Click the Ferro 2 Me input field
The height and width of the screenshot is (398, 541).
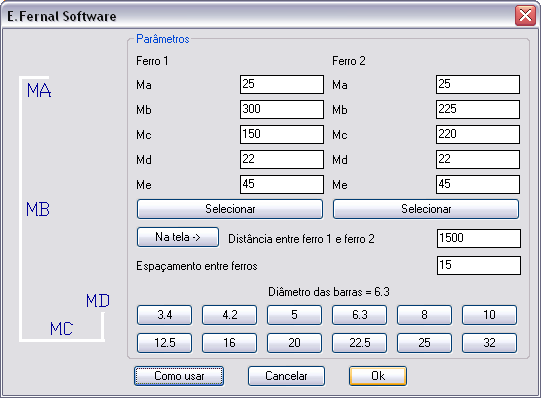coord(478,185)
